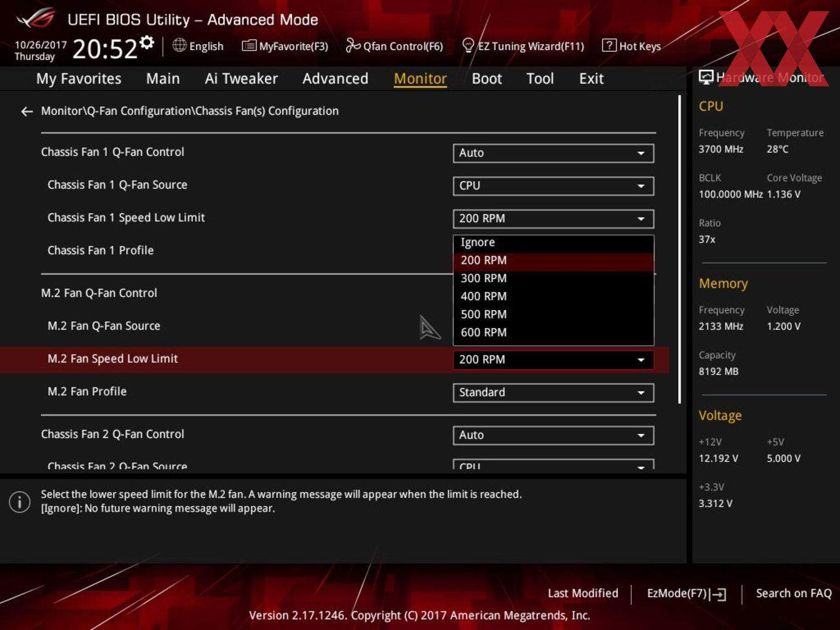
Task: Open the M.2 Fan Profile Standard dropdown
Action: pos(553,392)
